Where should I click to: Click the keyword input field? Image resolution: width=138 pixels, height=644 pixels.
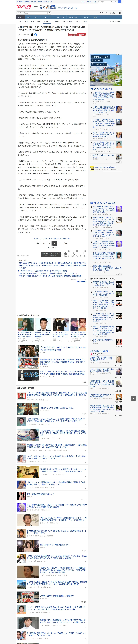(x=32, y=13)
